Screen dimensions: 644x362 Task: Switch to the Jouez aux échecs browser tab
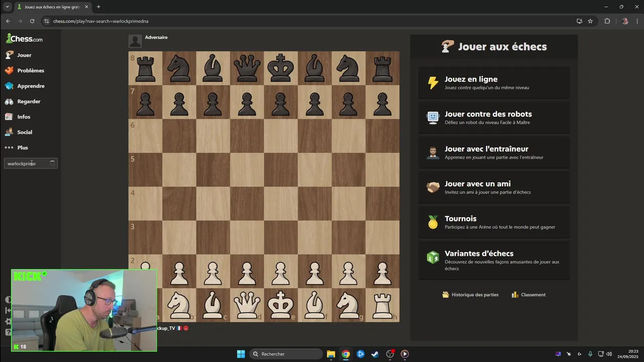(x=52, y=7)
